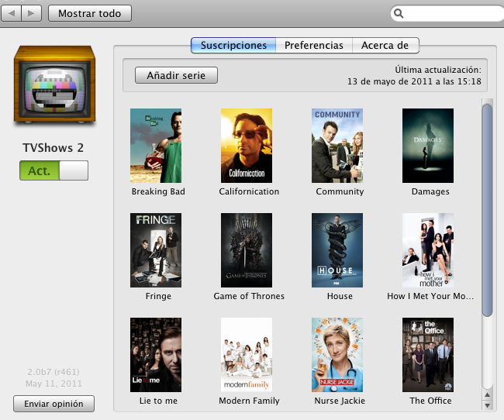This screenshot has width=504, height=420.
Task: Click the Enviar opinión button
Action: pos(54,404)
